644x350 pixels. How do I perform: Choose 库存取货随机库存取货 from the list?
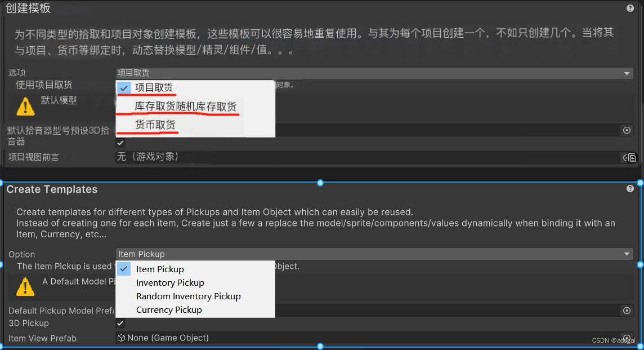[x=195, y=107]
